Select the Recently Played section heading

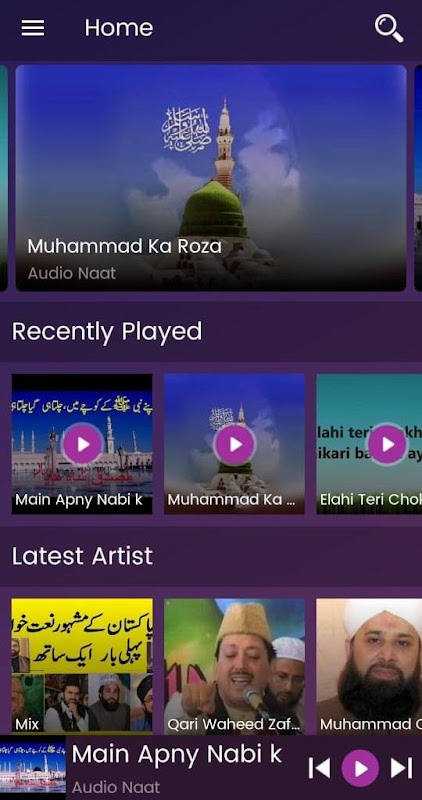107,332
